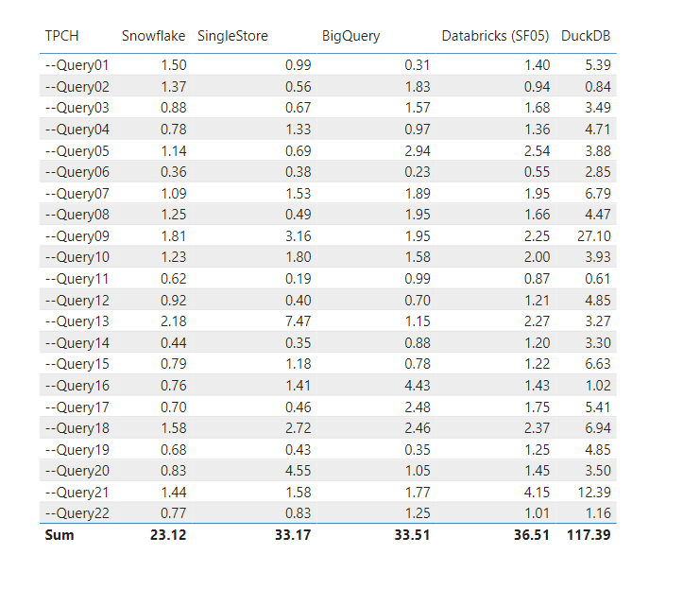Screen dimensions: 700x589
Task: Click the DuckDB total 117.39
Action: 588,536
